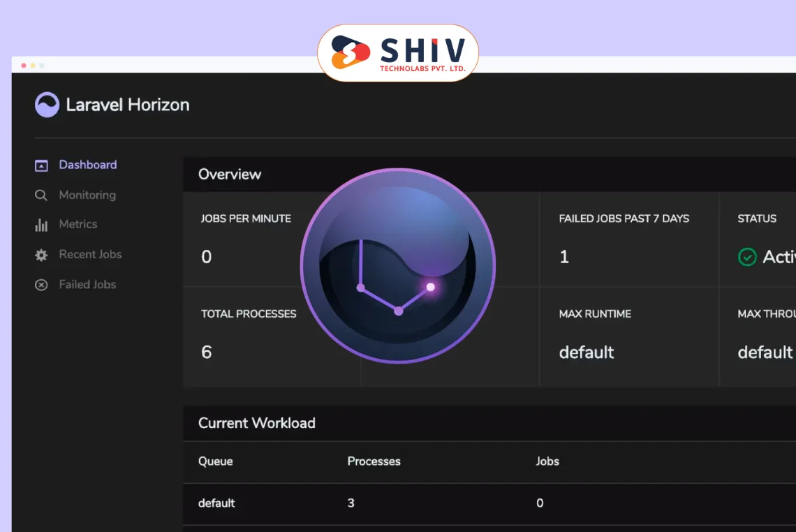Go to the Monitoring page
The image size is (796, 532).
pyautogui.click(x=87, y=195)
